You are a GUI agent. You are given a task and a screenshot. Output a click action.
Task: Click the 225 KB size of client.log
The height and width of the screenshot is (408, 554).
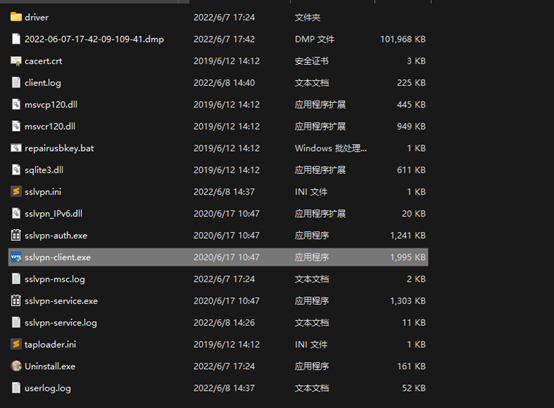[411, 83]
